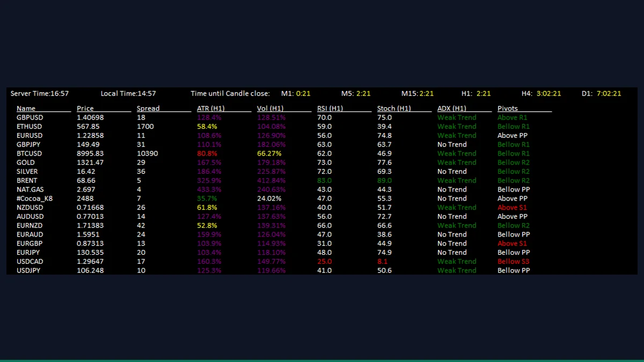Click the yellow 58.4% ATR value
This screenshot has height=362, width=644.
coord(207,127)
